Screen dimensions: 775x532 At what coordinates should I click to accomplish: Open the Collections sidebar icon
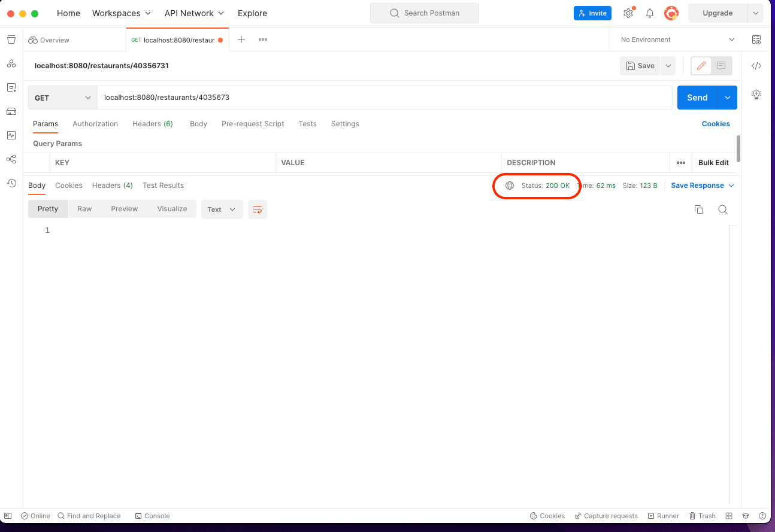click(x=11, y=39)
